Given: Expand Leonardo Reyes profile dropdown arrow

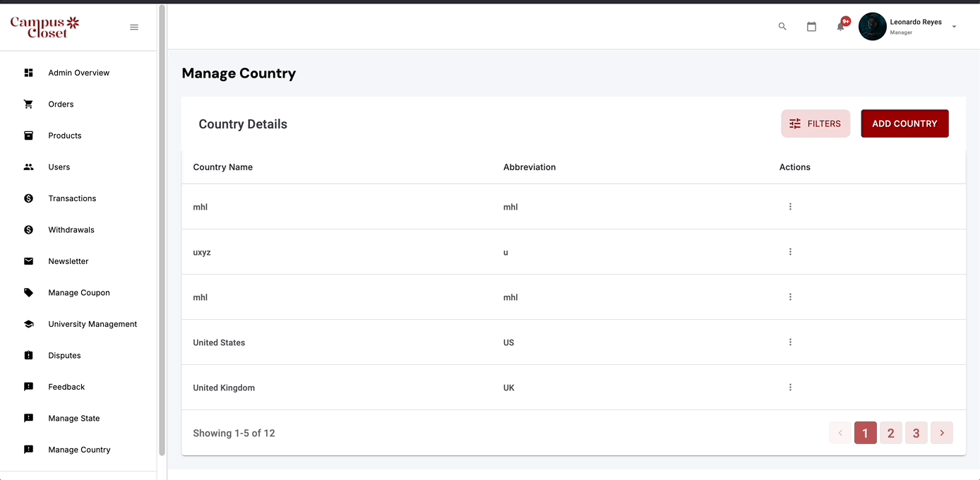Looking at the screenshot, I should (954, 27).
